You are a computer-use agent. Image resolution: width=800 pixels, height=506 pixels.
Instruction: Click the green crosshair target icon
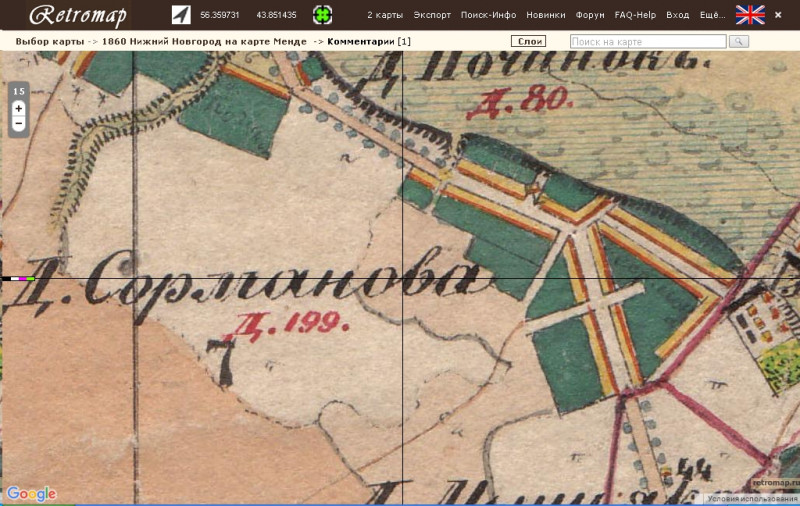tap(322, 15)
